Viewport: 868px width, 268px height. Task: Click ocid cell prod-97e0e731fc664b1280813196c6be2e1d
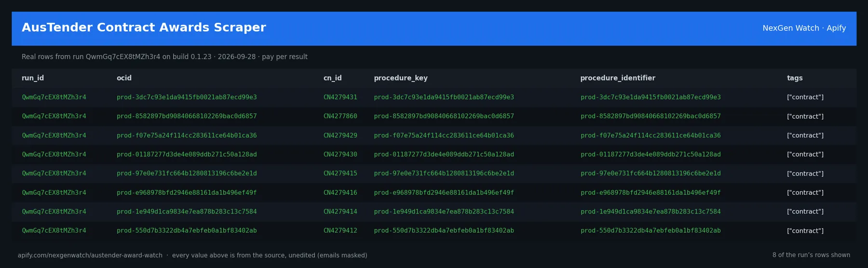pyautogui.click(x=187, y=174)
